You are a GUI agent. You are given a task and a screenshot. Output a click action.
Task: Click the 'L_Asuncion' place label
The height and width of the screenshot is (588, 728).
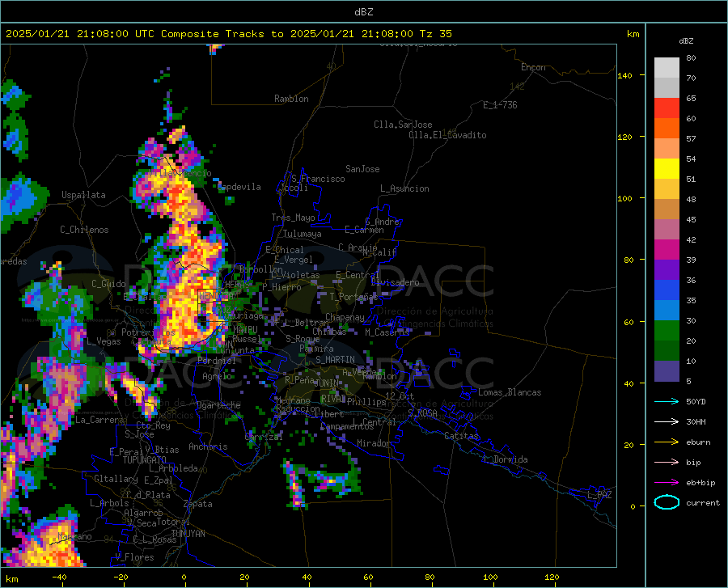point(404,188)
